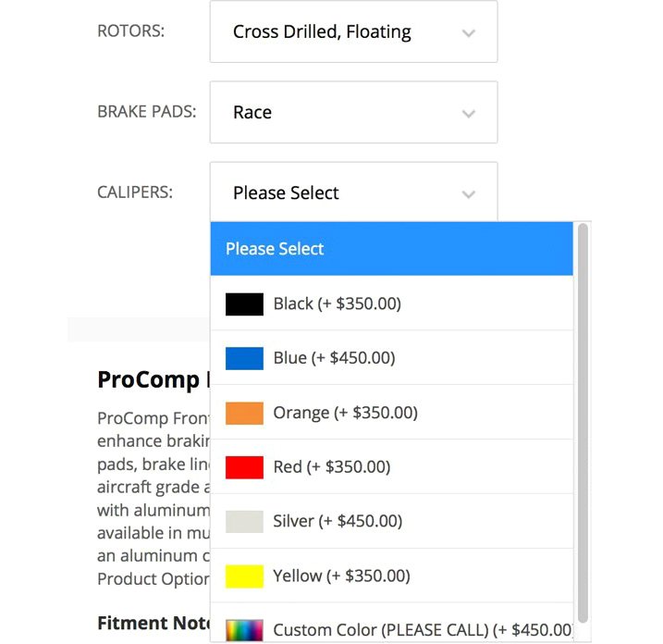Click the red color swatch
The height and width of the screenshot is (644, 663).
[244, 467]
